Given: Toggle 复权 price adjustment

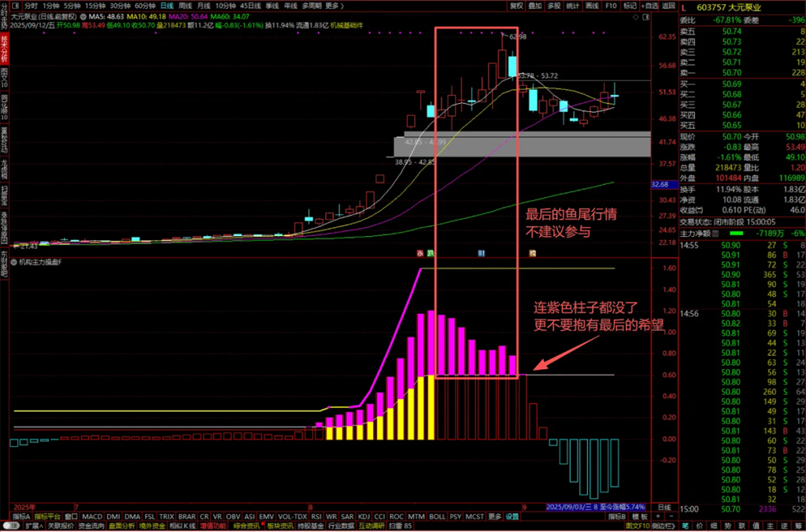Looking at the screenshot, I should 516,6.
